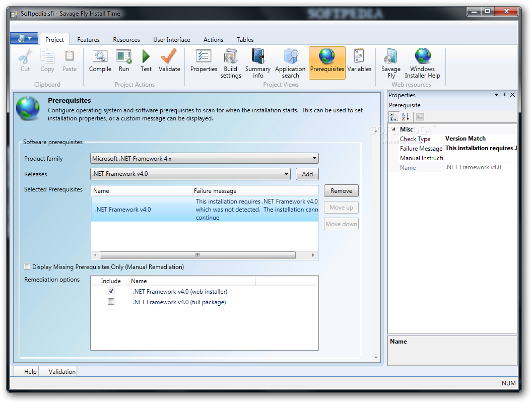
Task: Click the main panel scroll down arrow
Action: 376,358
